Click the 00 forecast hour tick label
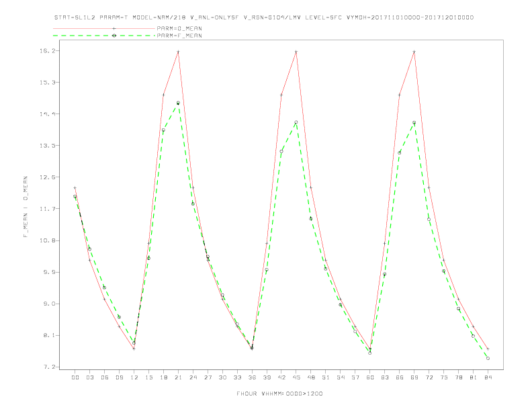 click(75, 377)
